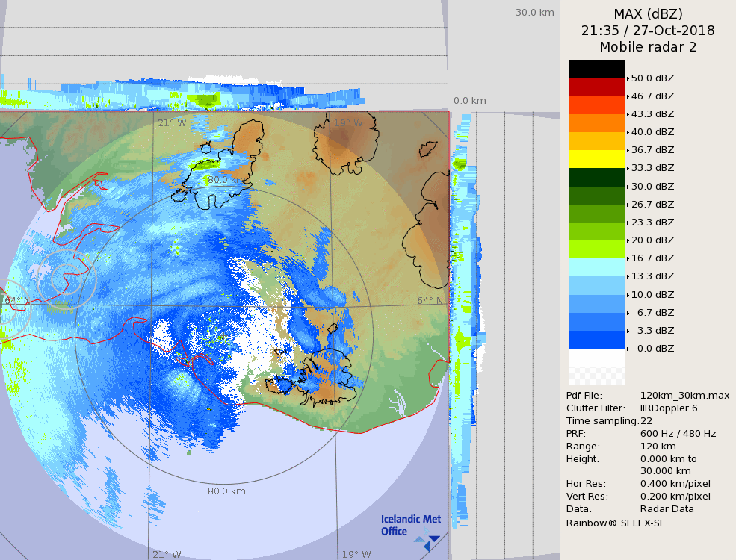Pick the yellow 33.3 dBZ legend swatch
Viewport: 736px width, 560px height.
coord(596,159)
